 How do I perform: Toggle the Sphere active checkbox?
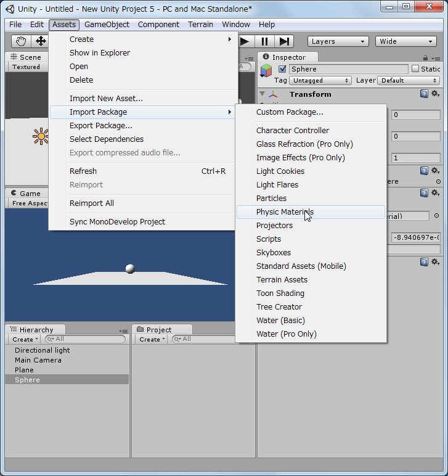pyautogui.click(x=282, y=69)
